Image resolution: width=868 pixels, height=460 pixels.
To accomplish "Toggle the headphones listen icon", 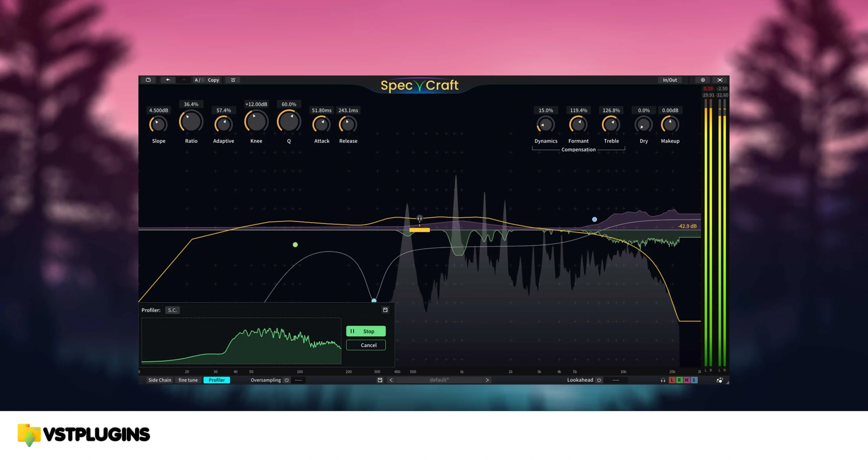I will point(663,380).
